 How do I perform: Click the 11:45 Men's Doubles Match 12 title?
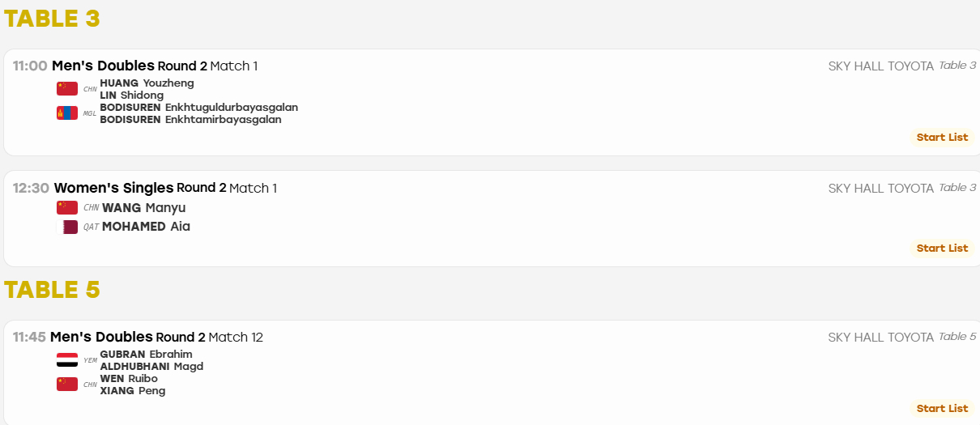coord(138,337)
